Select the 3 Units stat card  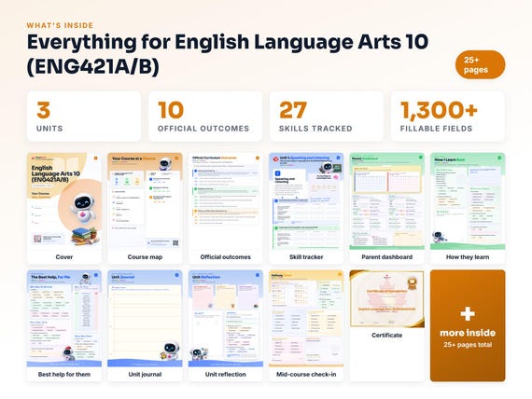click(84, 117)
